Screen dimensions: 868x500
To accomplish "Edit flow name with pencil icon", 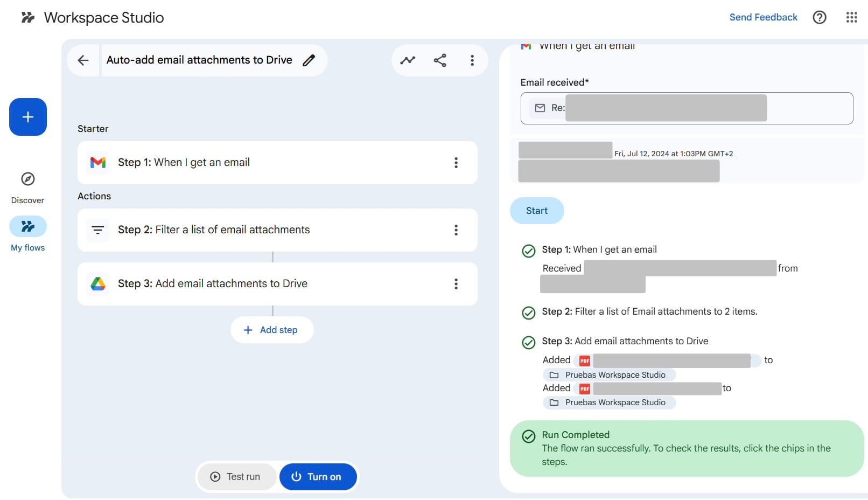I will click(309, 60).
